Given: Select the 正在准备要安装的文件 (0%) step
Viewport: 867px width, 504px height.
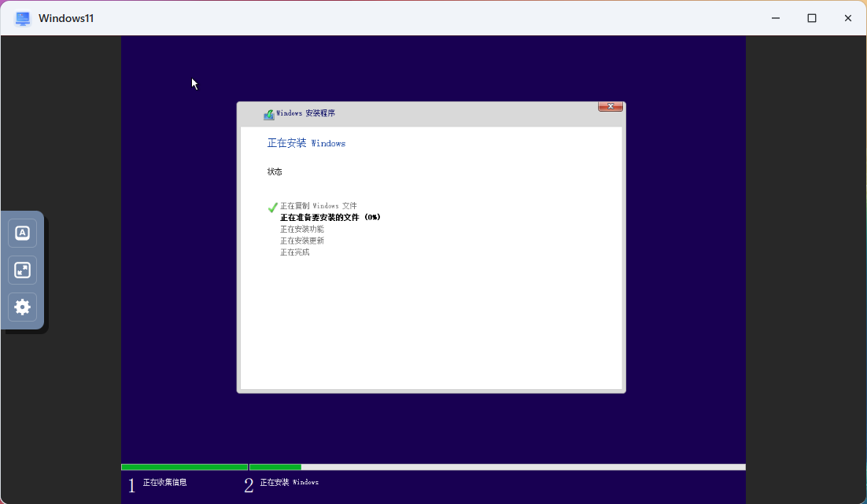Looking at the screenshot, I should pyautogui.click(x=330, y=217).
